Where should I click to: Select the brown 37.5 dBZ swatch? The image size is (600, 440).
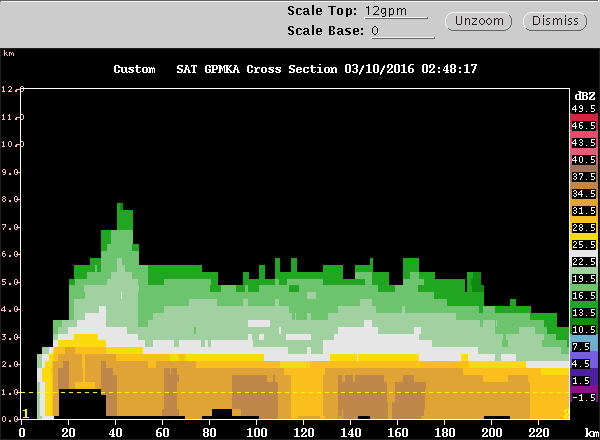(x=583, y=177)
